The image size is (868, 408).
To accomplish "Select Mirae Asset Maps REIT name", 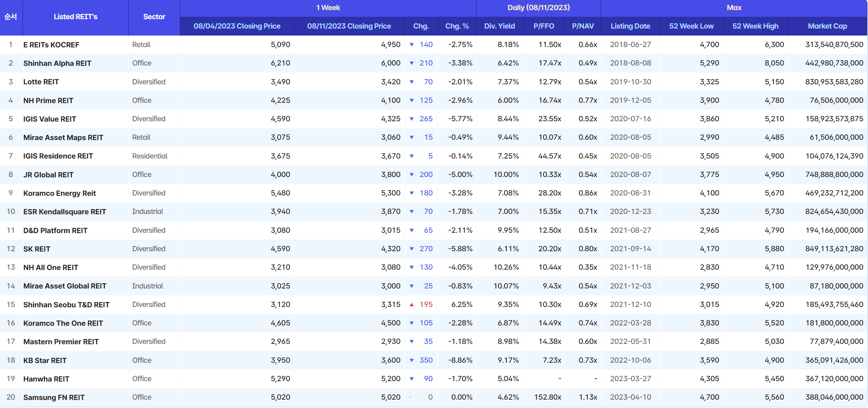I will (63, 138).
